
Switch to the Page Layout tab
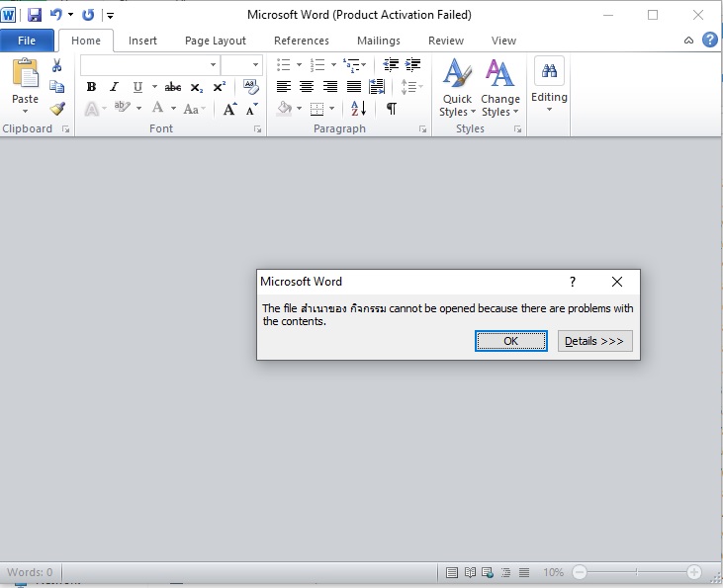coord(216,41)
